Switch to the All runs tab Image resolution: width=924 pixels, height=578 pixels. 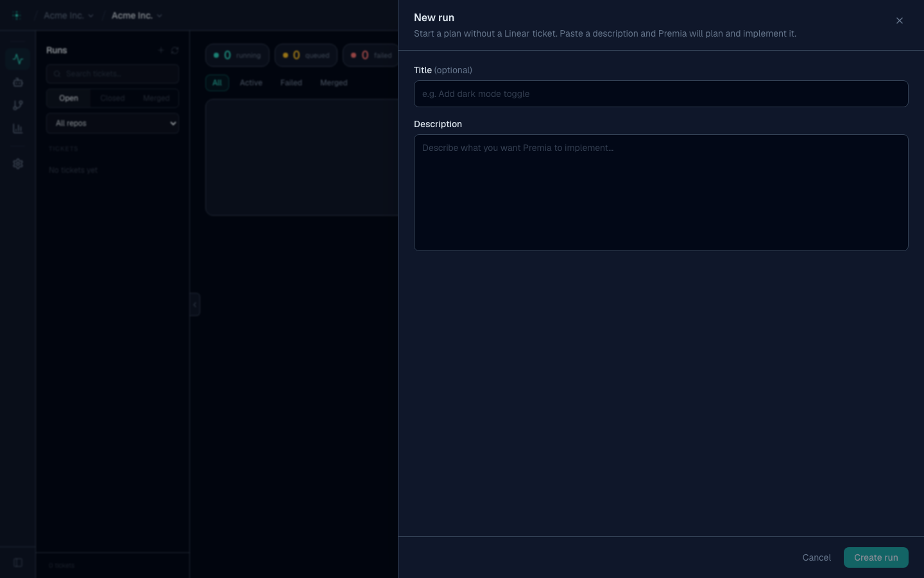[217, 83]
